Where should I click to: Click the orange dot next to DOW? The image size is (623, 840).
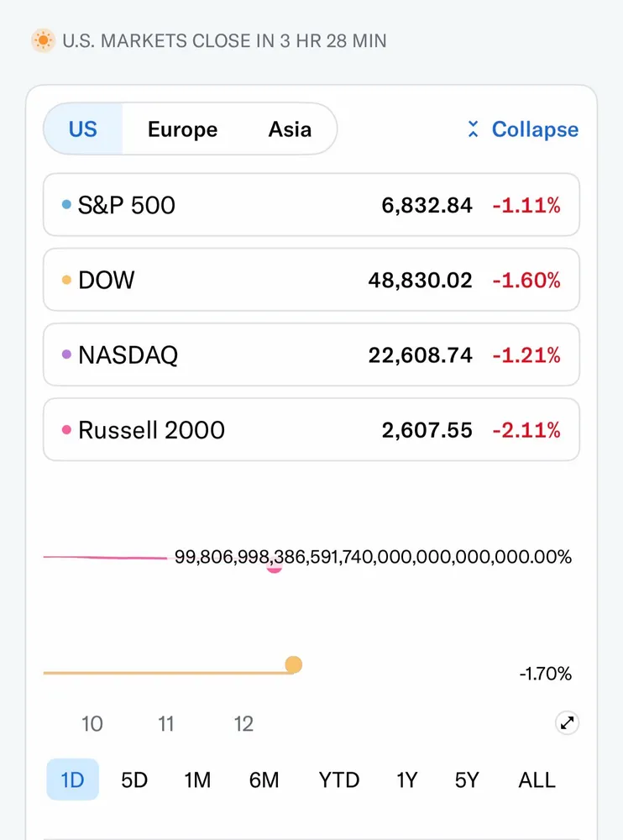[x=66, y=280]
